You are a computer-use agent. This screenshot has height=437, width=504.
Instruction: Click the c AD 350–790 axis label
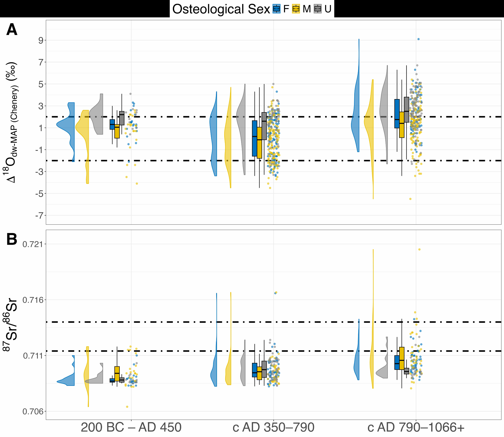(x=273, y=427)
